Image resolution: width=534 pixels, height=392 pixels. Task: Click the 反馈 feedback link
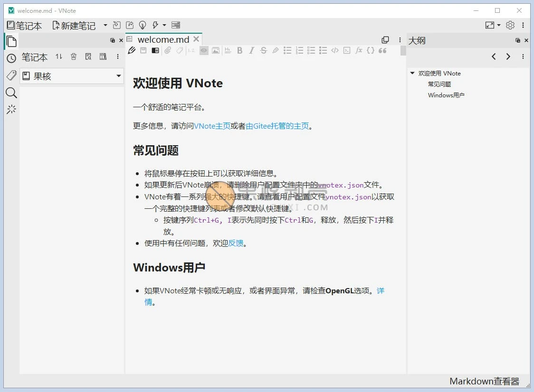point(236,243)
